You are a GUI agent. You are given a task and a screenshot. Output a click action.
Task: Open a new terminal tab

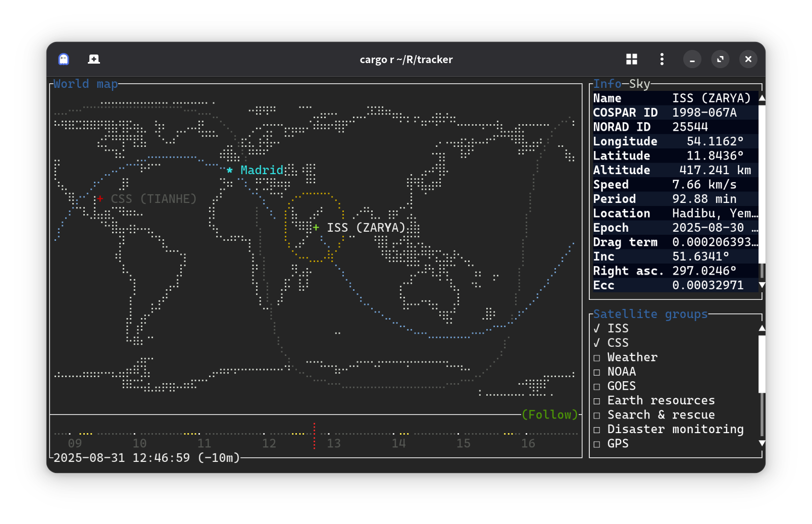pyautogui.click(x=94, y=59)
